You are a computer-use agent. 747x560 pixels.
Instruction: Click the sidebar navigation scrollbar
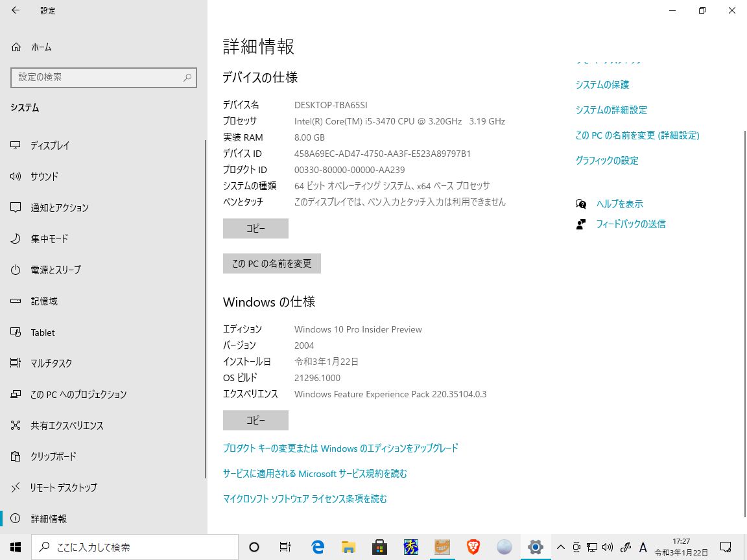click(206, 309)
